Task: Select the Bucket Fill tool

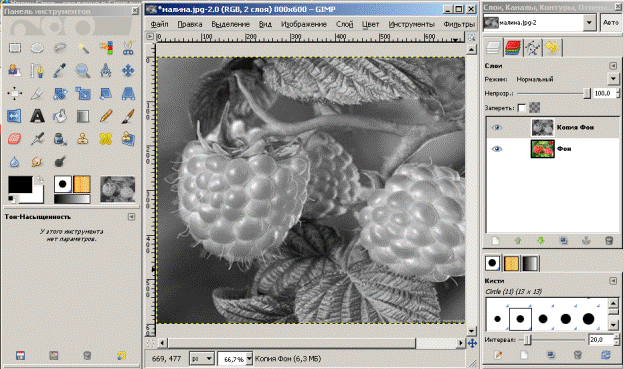Action: tap(60, 116)
